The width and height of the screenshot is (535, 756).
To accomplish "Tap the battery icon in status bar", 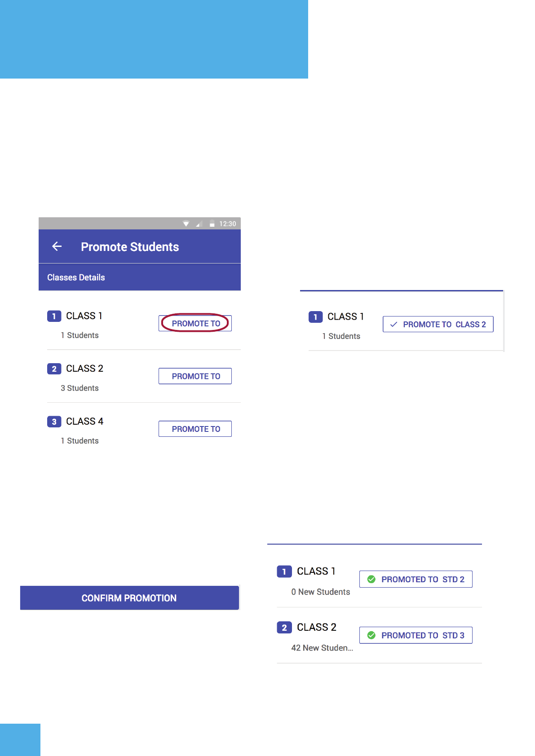I will tap(212, 224).
